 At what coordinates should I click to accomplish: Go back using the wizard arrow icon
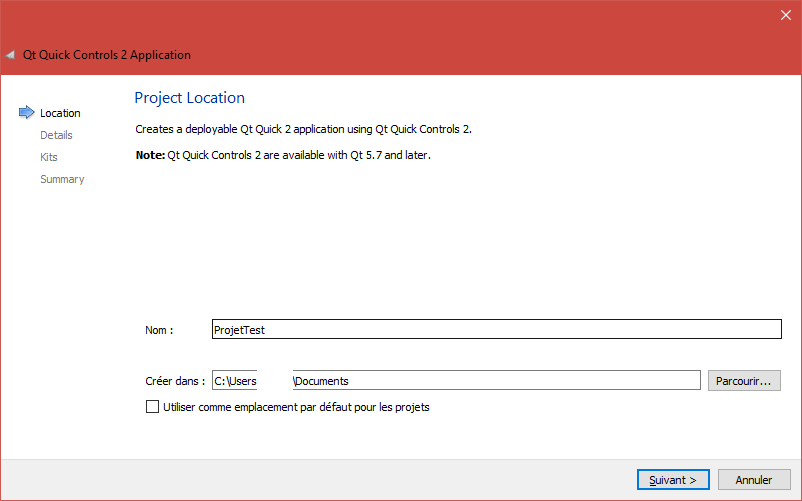coord(10,55)
